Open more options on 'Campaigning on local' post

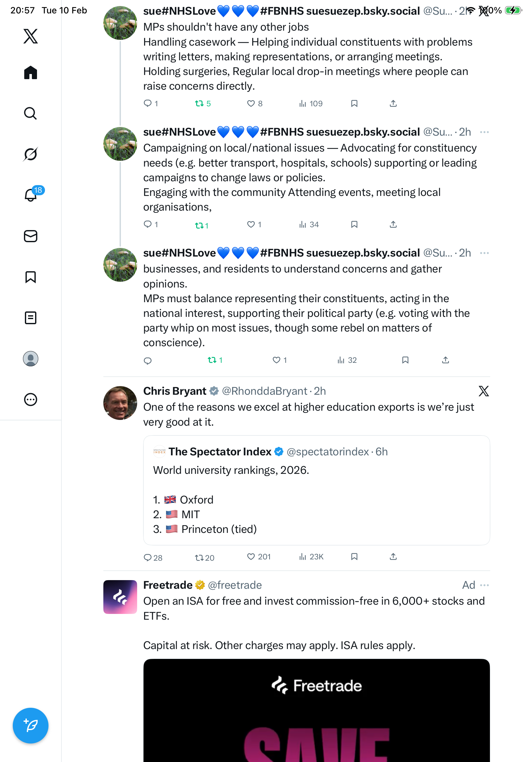(x=484, y=132)
